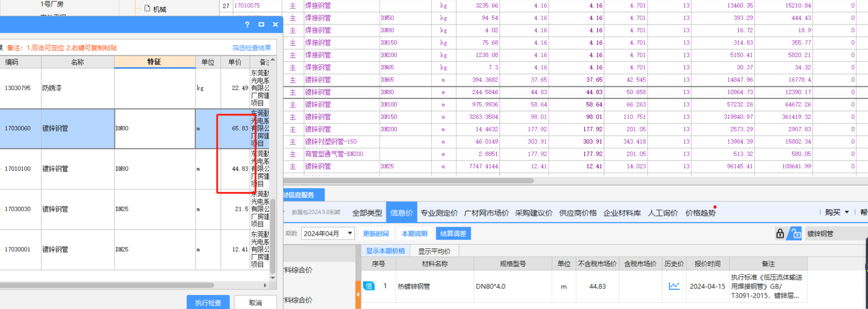
Task: Select the 焊接钢管 DN200 row in main table
Action: tap(575, 55)
